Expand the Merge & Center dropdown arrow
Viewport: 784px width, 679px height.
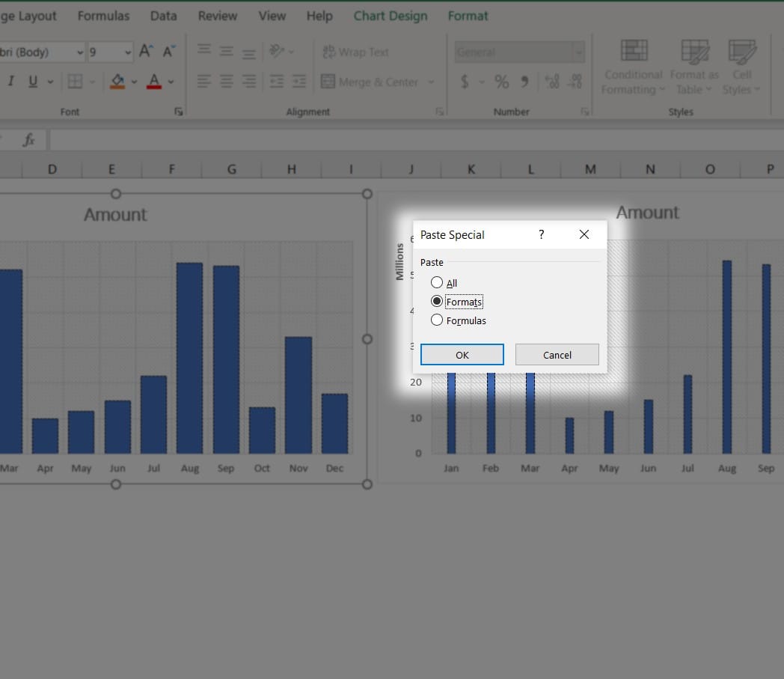[x=431, y=82]
